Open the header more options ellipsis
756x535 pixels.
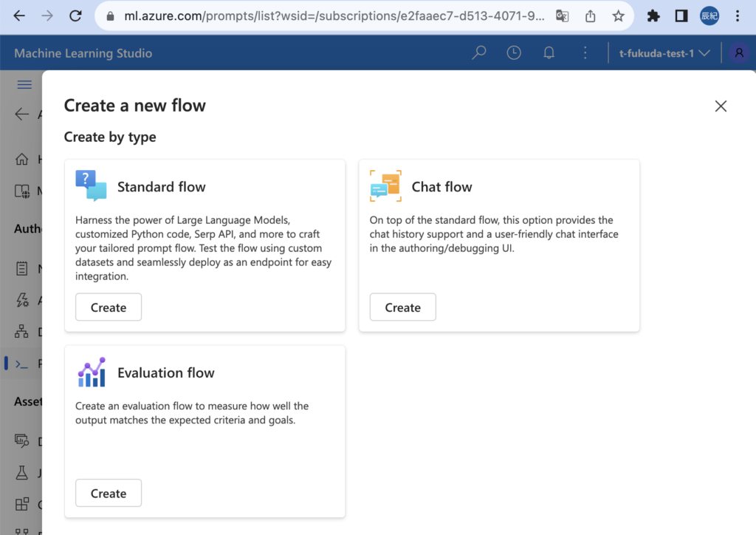[585, 53]
